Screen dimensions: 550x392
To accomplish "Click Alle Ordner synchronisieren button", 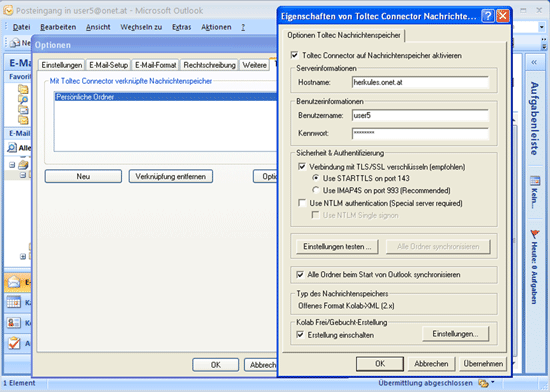I will point(438,246).
